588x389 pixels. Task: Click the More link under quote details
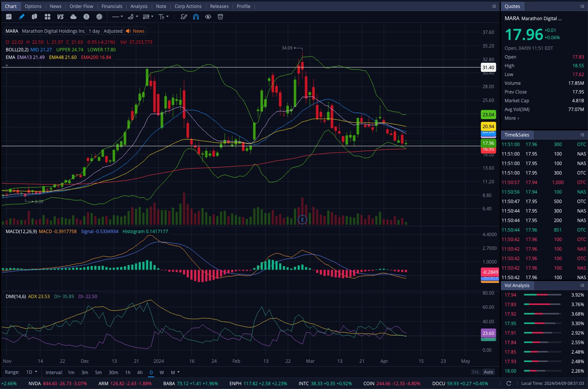[x=512, y=118]
